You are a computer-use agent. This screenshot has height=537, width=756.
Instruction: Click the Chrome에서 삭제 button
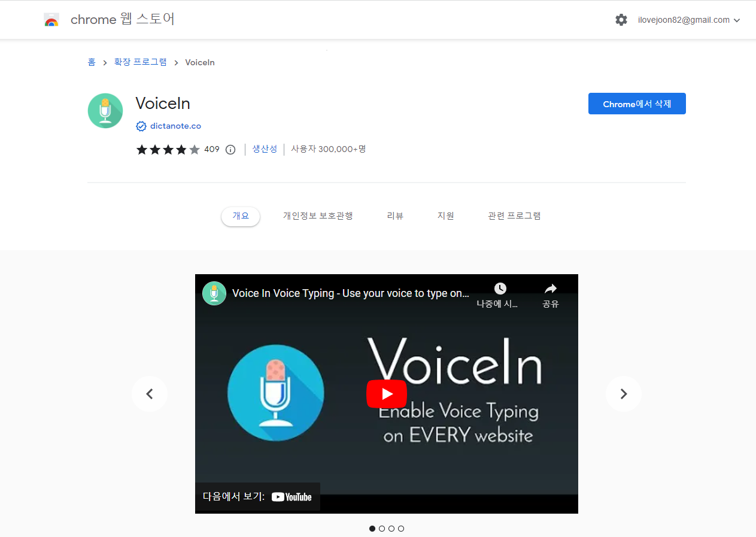[x=637, y=104]
